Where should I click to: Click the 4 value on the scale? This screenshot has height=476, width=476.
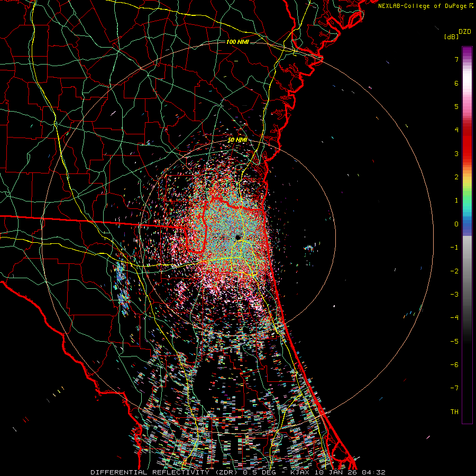[456, 130]
